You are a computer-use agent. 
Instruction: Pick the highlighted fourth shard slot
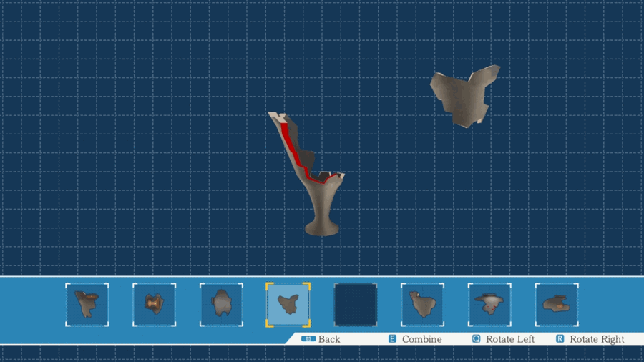point(288,305)
